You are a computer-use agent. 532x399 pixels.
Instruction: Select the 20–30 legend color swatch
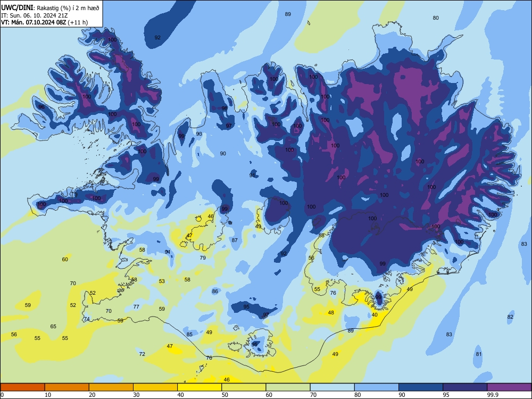pos(111,387)
